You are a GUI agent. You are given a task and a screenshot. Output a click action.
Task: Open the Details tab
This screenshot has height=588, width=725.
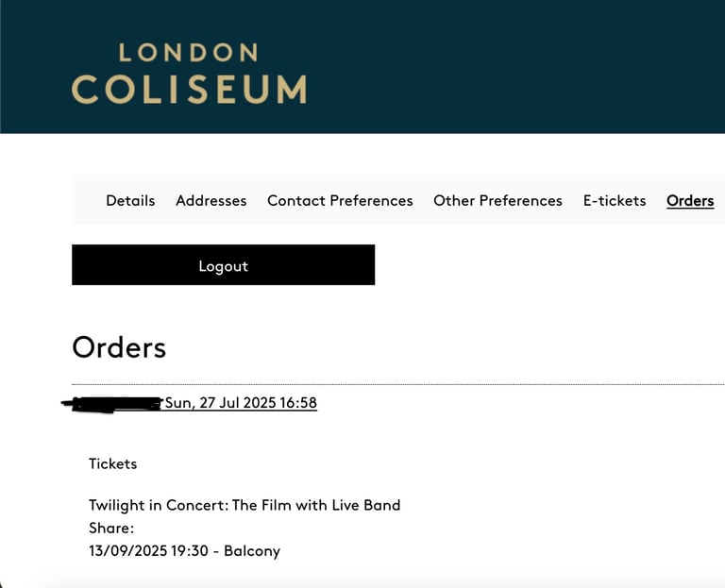pos(130,201)
